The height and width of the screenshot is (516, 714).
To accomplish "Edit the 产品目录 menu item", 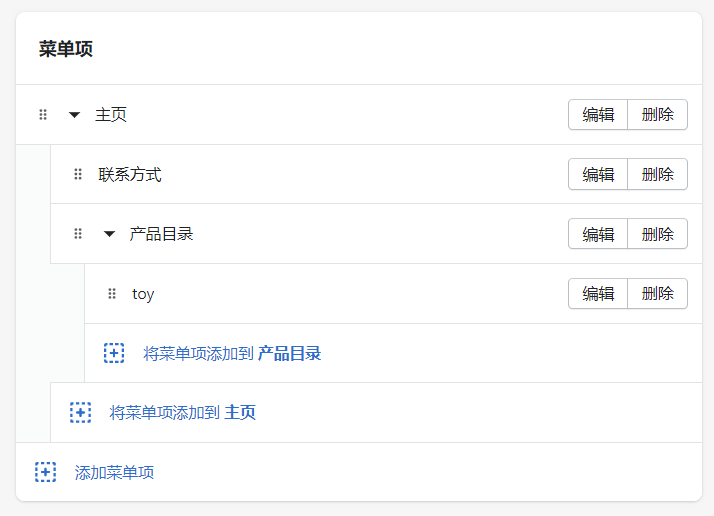I will coord(598,234).
